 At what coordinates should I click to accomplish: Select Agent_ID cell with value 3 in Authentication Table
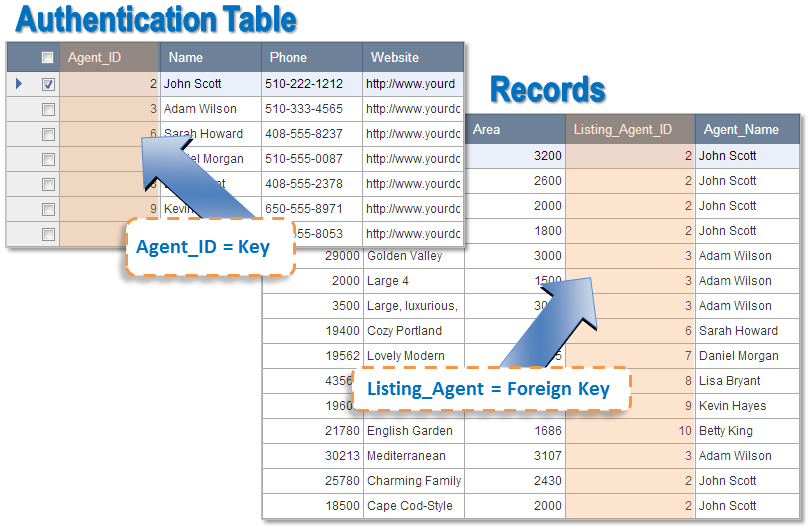[109, 109]
